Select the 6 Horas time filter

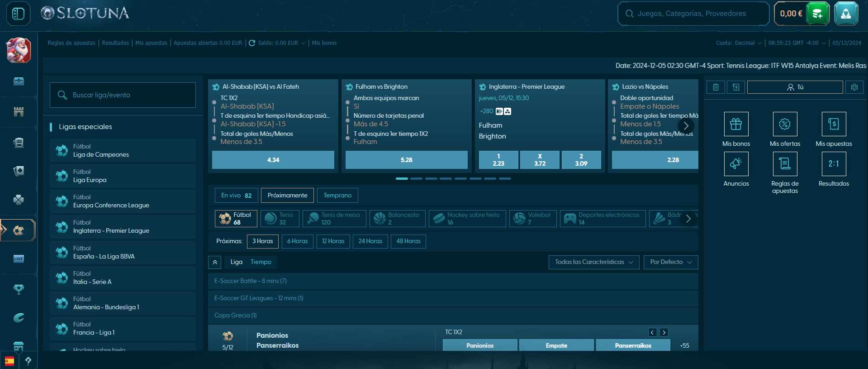pyautogui.click(x=298, y=241)
